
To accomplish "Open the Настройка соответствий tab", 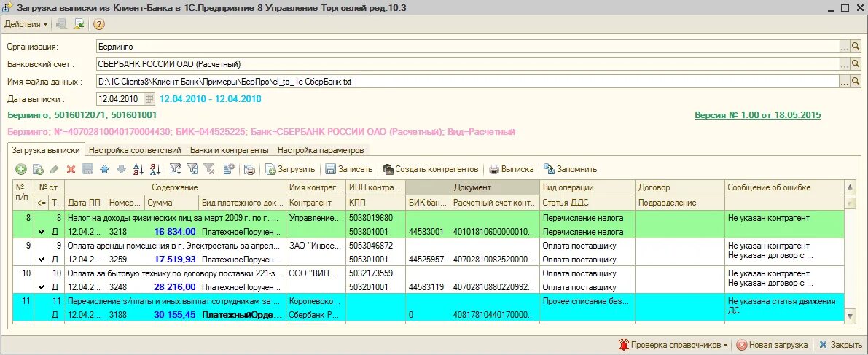I will point(135,150).
